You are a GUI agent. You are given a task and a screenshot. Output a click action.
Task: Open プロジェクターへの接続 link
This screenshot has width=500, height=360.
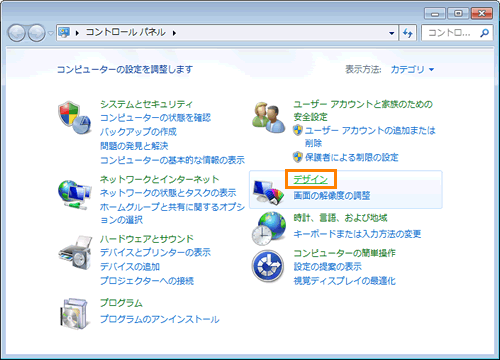click(147, 281)
